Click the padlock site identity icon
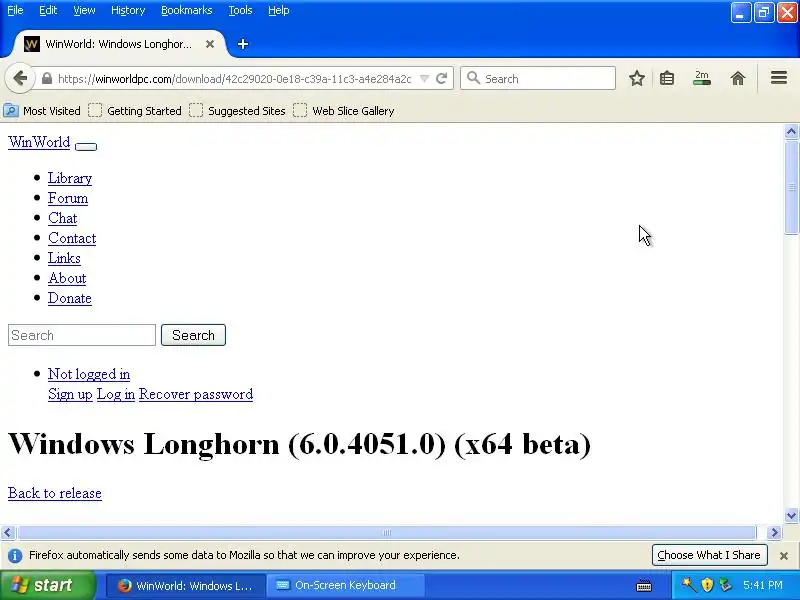The image size is (800, 600). [x=47, y=79]
